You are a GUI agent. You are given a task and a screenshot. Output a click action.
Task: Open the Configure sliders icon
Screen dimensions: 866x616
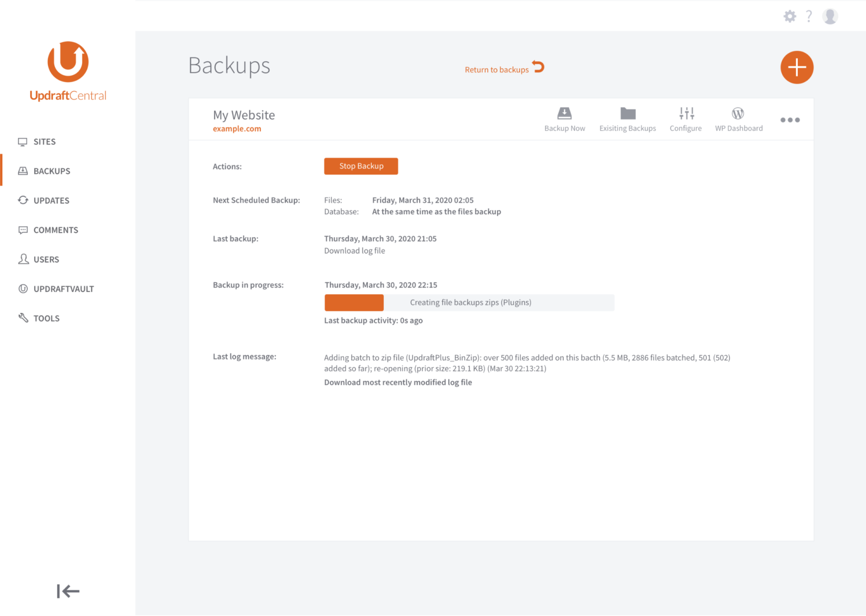[686, 113]
